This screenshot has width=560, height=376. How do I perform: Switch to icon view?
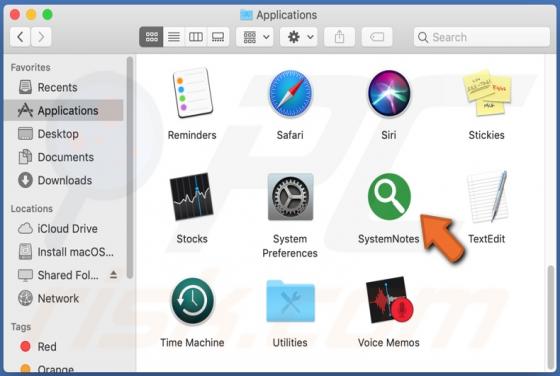pos(151,37)
